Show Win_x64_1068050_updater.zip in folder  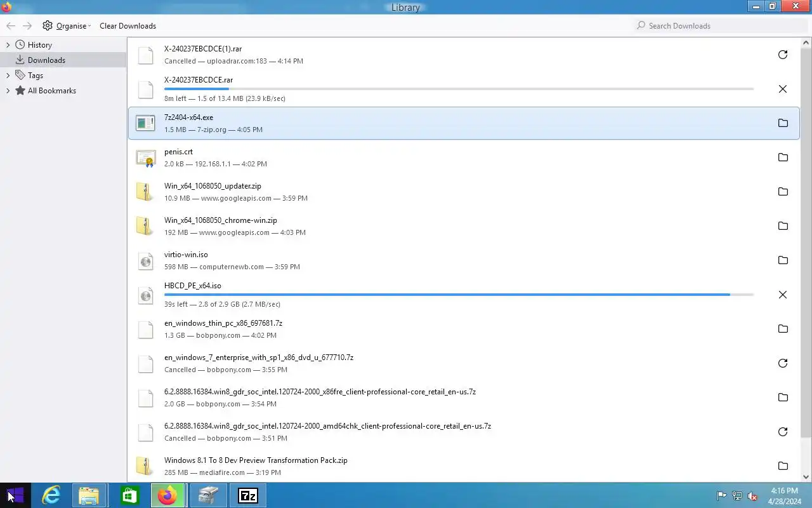pos(783,192)
